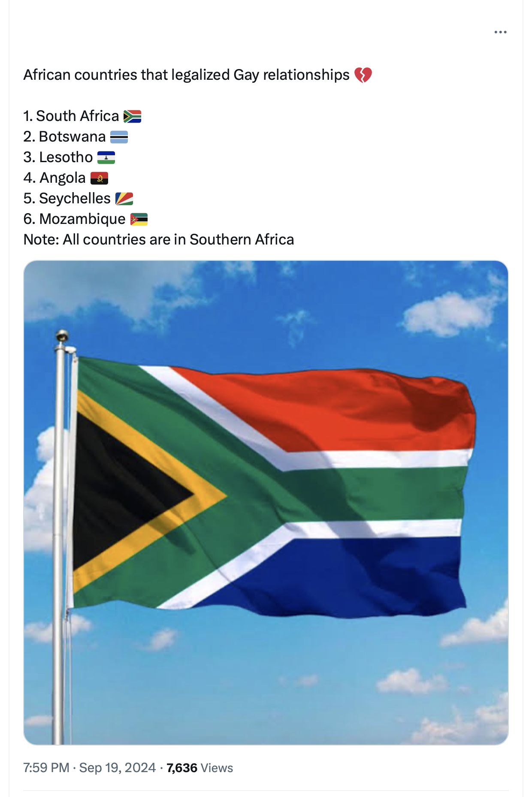Click the South Africa flag emoji

(132, 116)
